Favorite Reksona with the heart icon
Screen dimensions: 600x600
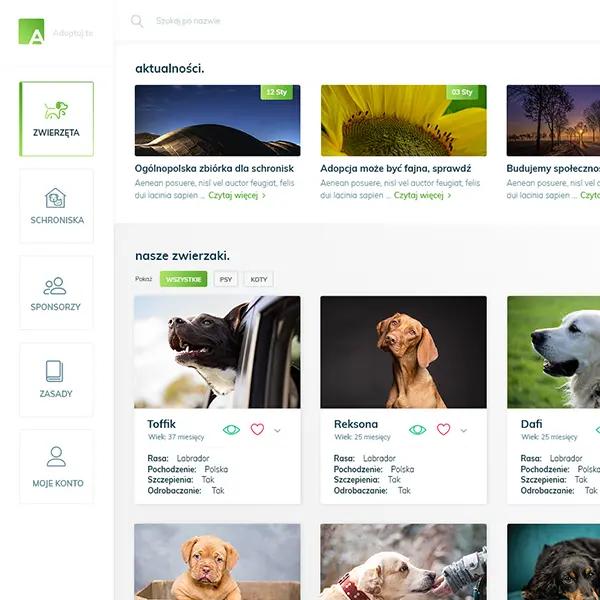click(443, 429)
